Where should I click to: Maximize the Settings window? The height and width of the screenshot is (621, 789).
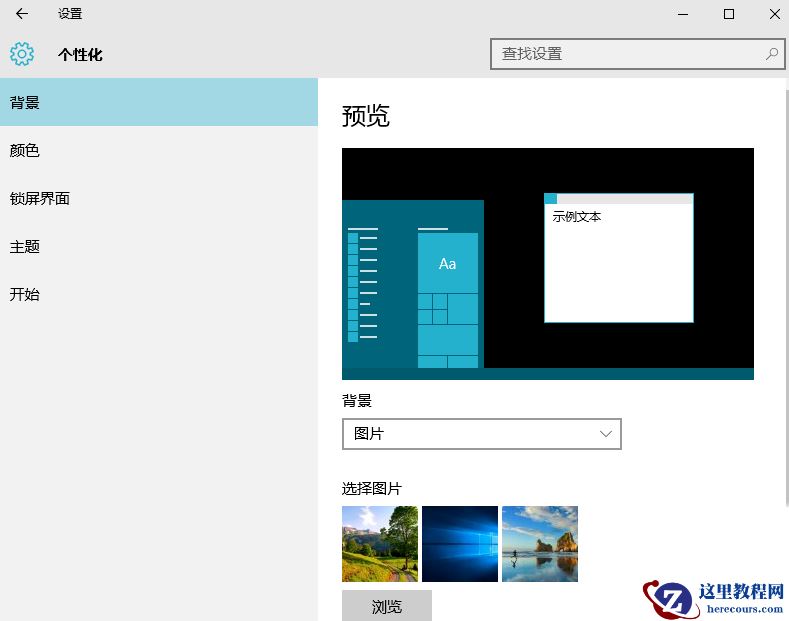point(729,14)
